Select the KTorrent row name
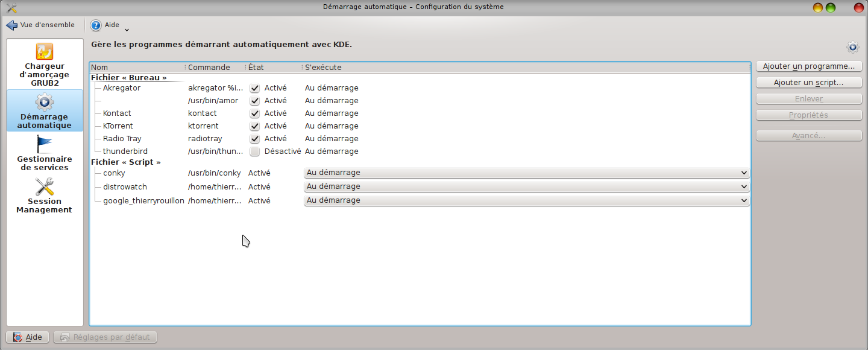This screenshot has width=868, height=350. (118, 126)
